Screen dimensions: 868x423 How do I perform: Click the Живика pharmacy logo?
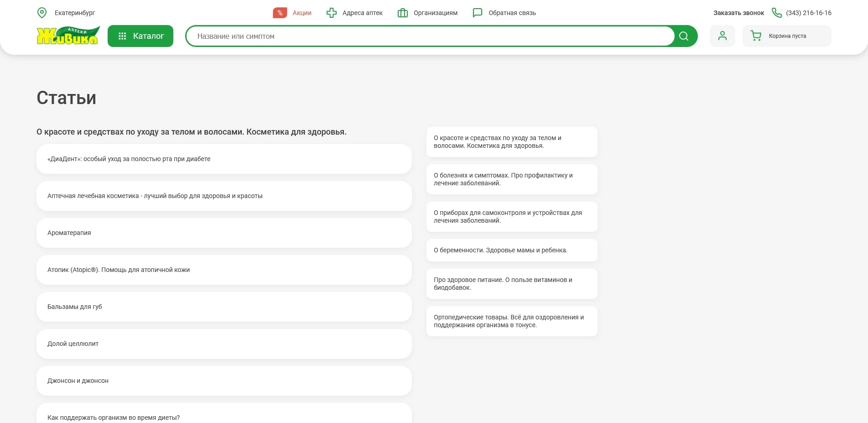click(68, 36)
